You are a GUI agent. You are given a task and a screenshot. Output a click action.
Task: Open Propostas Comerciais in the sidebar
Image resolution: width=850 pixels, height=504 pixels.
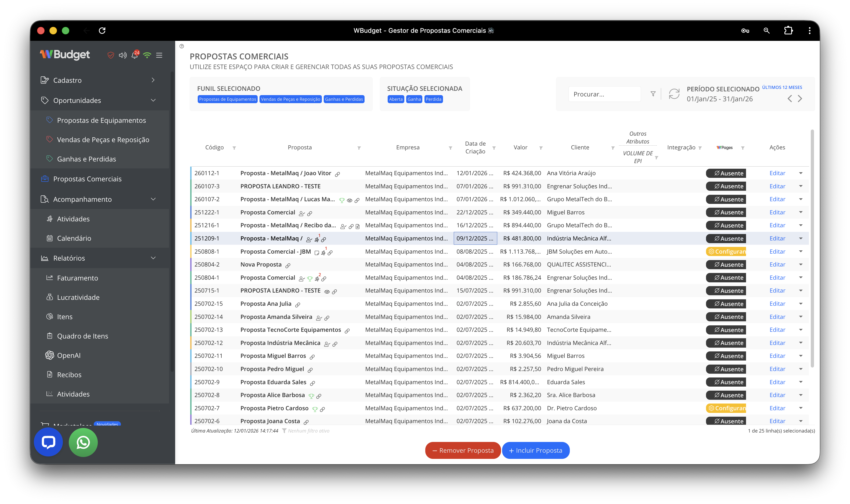tap(87, 179)
